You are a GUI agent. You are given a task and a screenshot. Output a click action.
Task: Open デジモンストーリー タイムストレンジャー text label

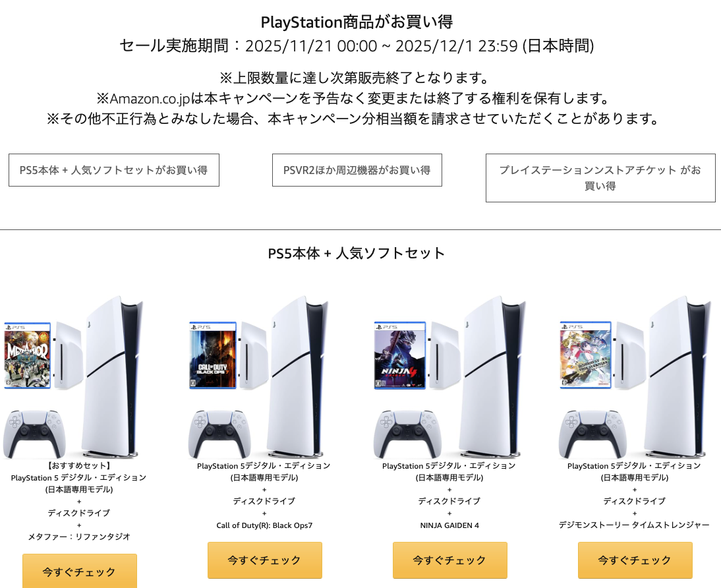(x=634, y=525)
